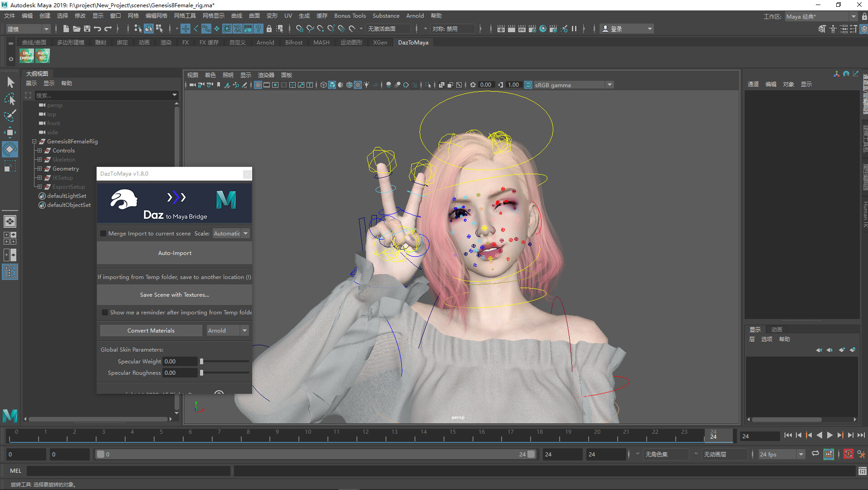Open the menu set dropdown
Viewport: 868px width, 490px height.
[x=28, y=29]
